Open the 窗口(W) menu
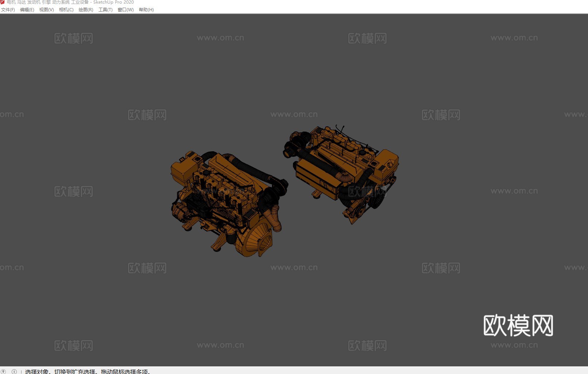The image size is (588, 374). pos(125,10)
